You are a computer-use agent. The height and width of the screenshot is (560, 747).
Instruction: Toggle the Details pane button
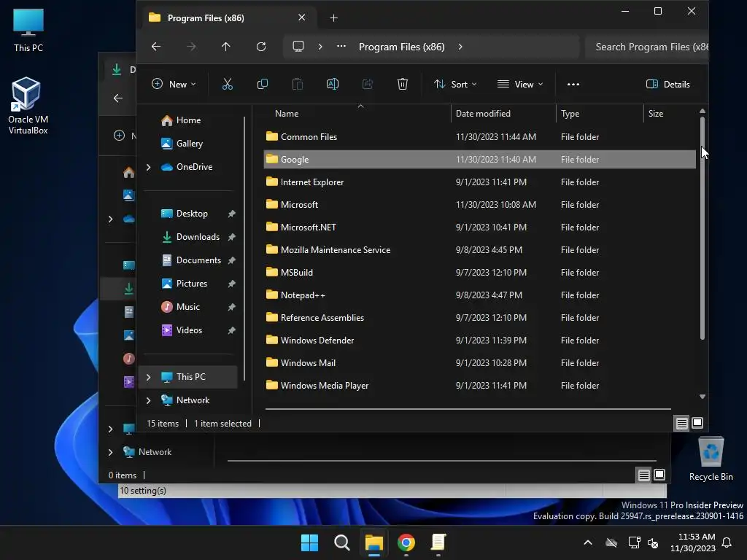coord(668,85)
